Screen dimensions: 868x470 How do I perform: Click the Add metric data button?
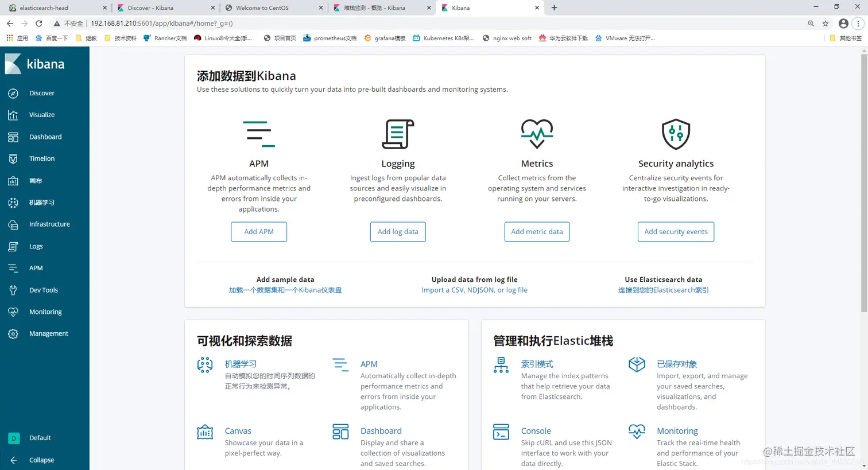pyautogui.click(x=537, y=232)
